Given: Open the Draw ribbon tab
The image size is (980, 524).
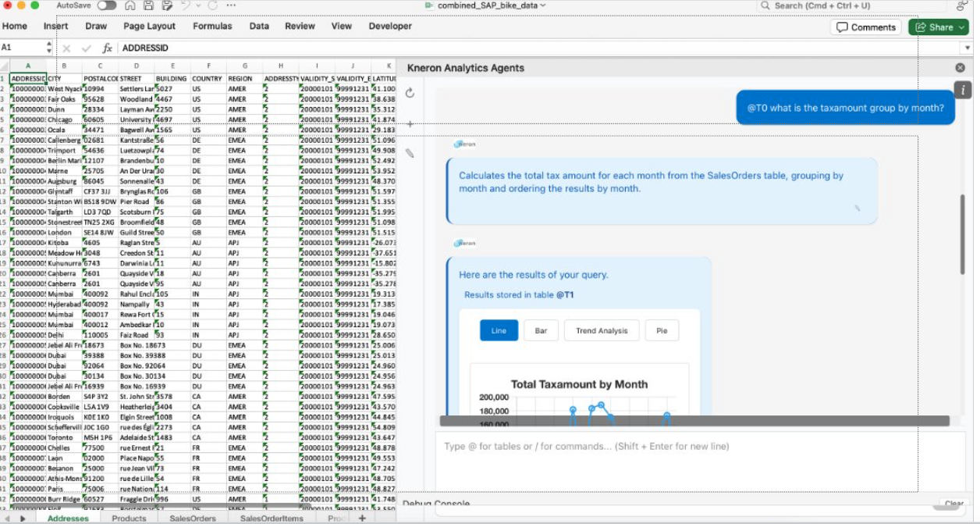Looking at the screenshot, I should 96,26.
